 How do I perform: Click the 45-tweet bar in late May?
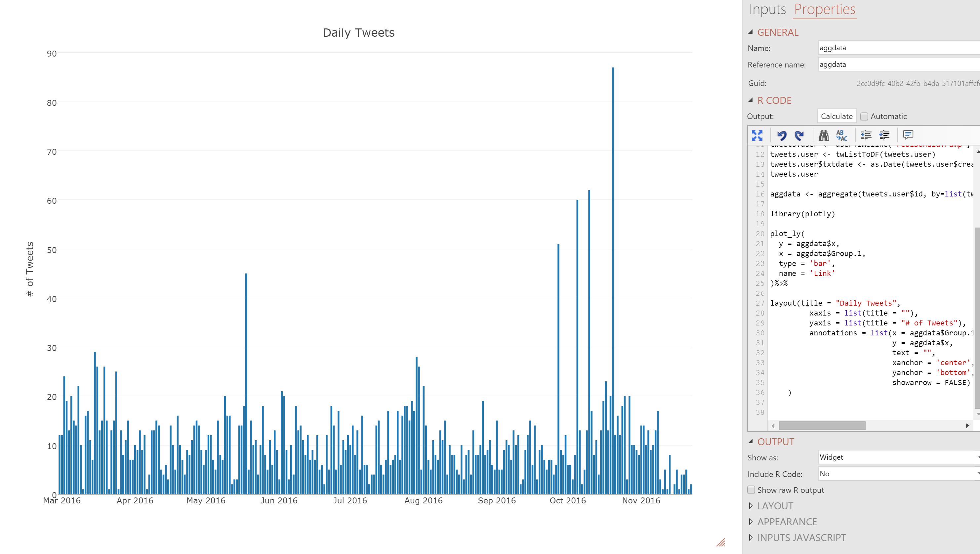(x=246, y=384)
